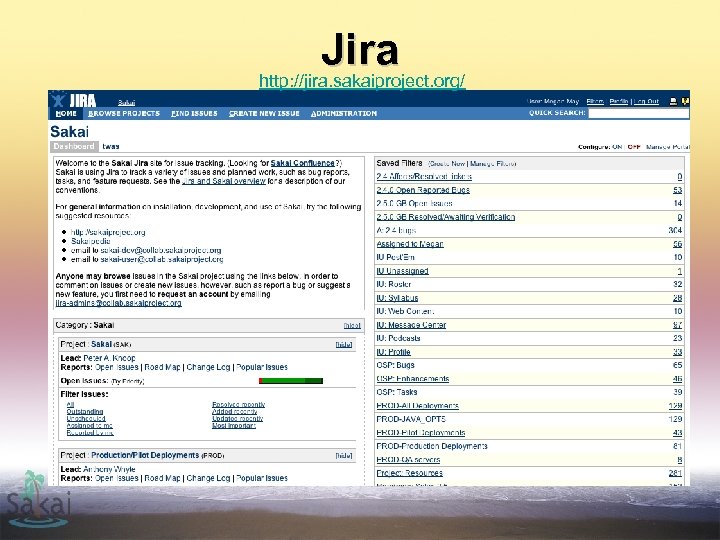Open the Sakai project Open Issues report
Image resolution: width=720 pixels, height=540 pixels.
117,367
